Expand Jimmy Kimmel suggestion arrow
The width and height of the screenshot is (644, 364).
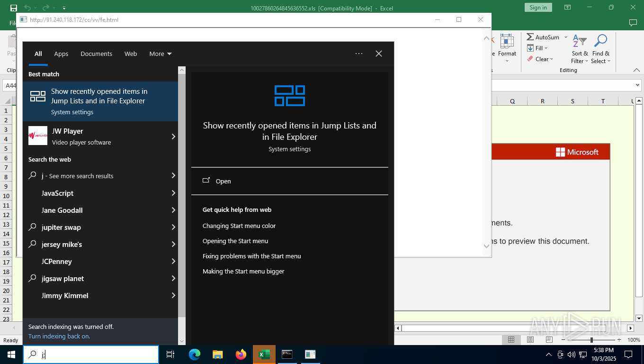point(173,295)
